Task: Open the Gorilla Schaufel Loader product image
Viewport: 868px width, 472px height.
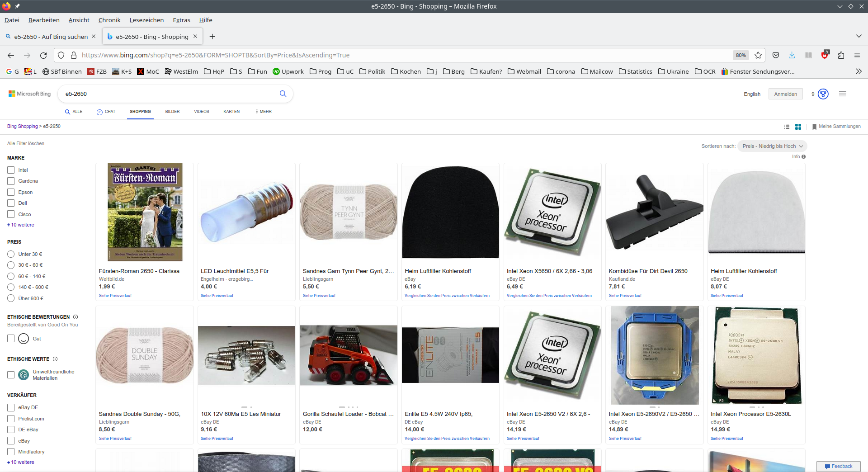Action: (x=348, y=355)
